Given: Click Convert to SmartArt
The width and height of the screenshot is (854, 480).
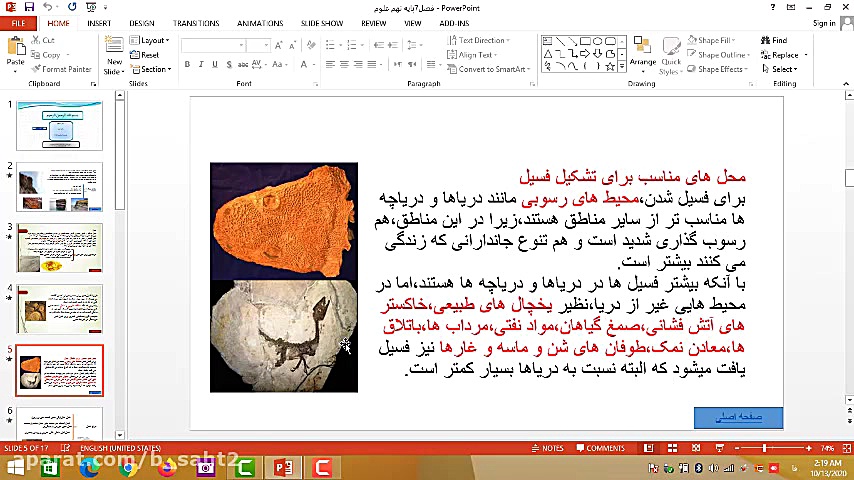Looking at the screenshot, I should tap(487, 69).
